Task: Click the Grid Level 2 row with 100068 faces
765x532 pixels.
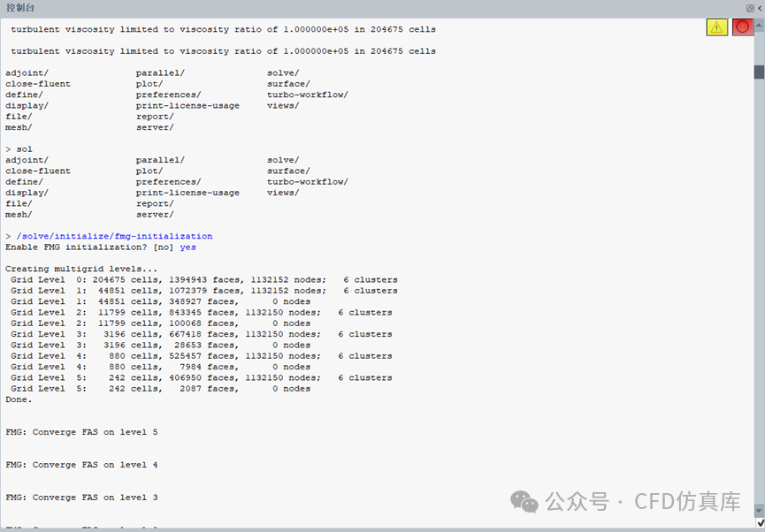Action: 160,323
